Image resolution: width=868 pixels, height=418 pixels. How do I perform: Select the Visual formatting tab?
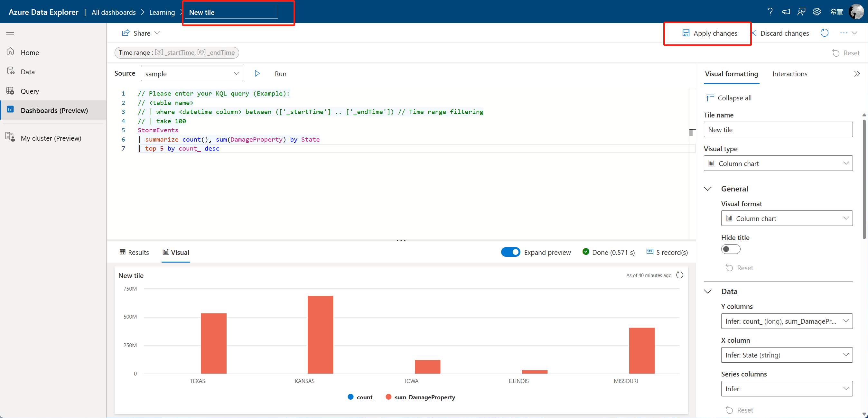731,74
